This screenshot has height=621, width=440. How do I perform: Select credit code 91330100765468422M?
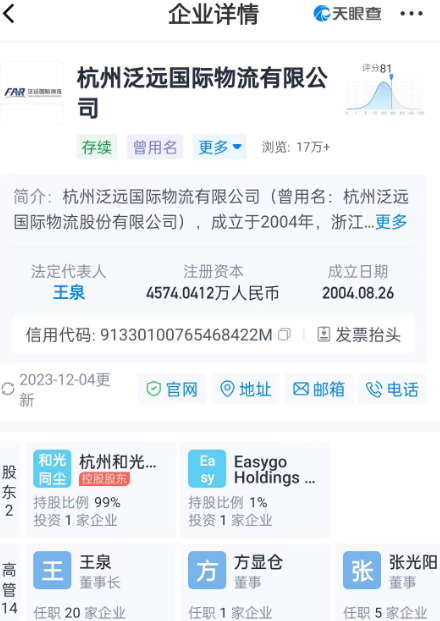coord(186,335)
